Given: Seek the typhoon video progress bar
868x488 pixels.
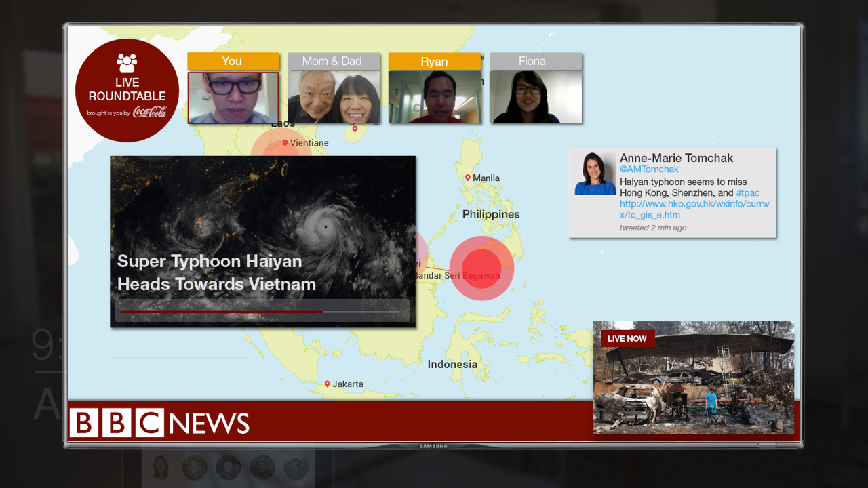Looking at the screenshot, I should (260, 312).
